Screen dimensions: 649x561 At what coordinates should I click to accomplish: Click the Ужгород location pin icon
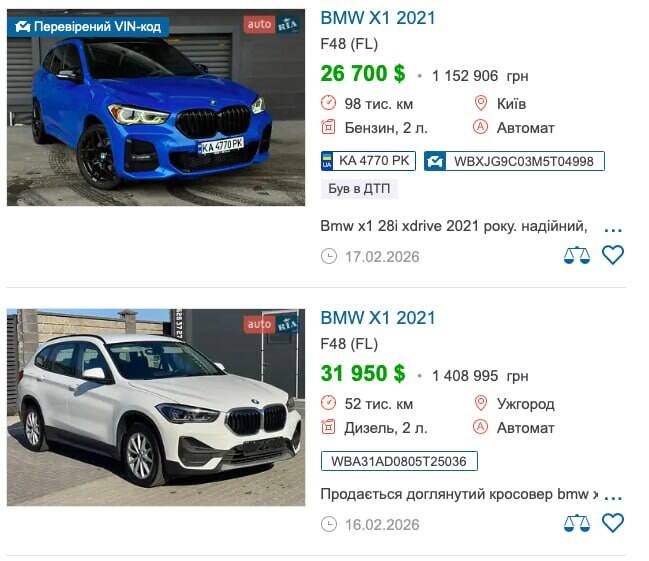(x=481, y=403)
